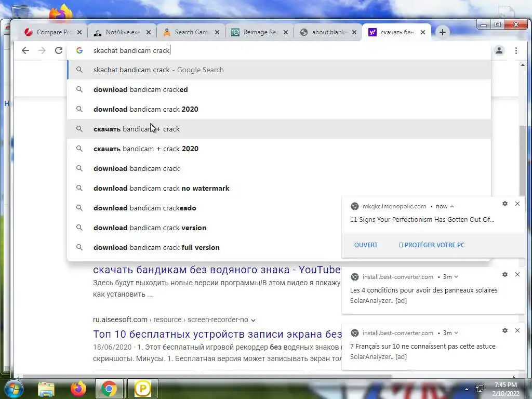Choose 'скачать bandicam + crack 2020' suggestion
The width and height of the screenshot is (532, 399).
click(279, 149)
